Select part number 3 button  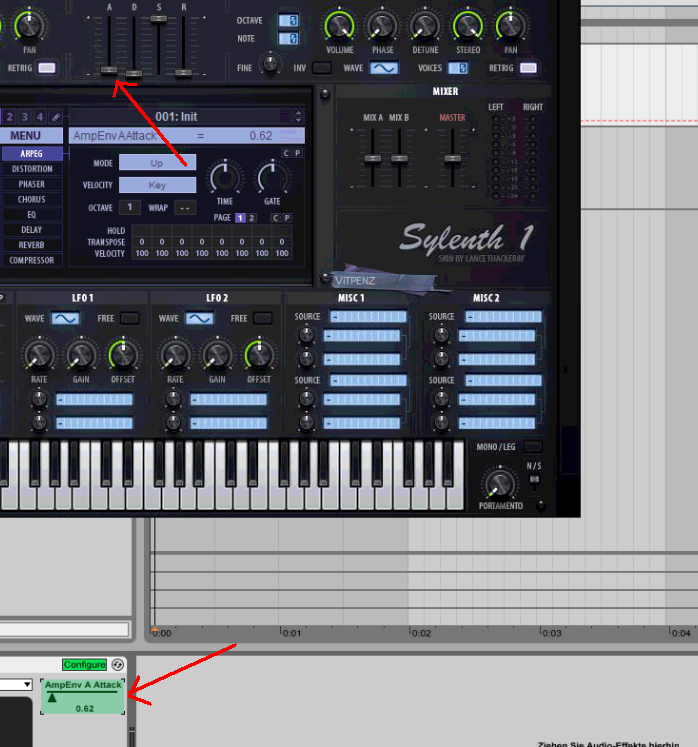25,117
